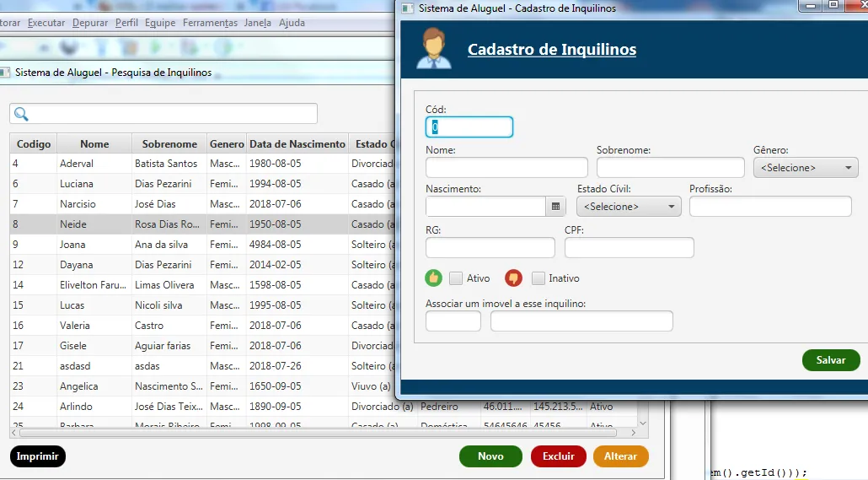Focus the CPF input field
This screenshot has width=868, height=480.
point(629,248)
